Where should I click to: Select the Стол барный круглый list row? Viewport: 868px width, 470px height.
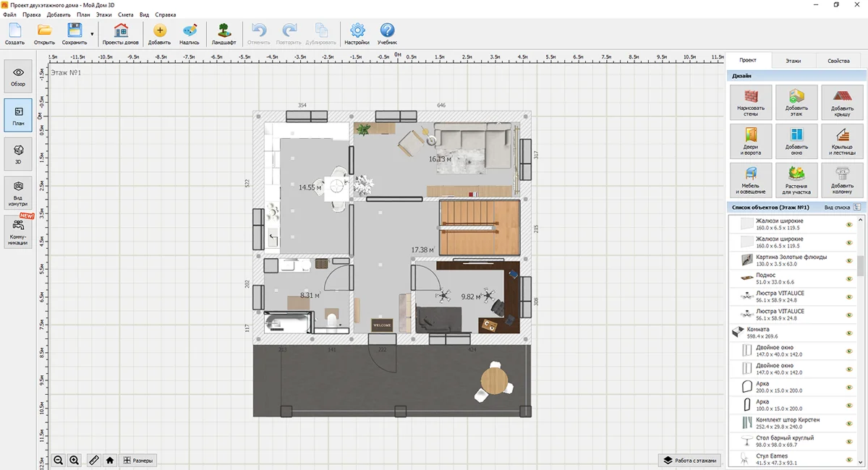792,441
